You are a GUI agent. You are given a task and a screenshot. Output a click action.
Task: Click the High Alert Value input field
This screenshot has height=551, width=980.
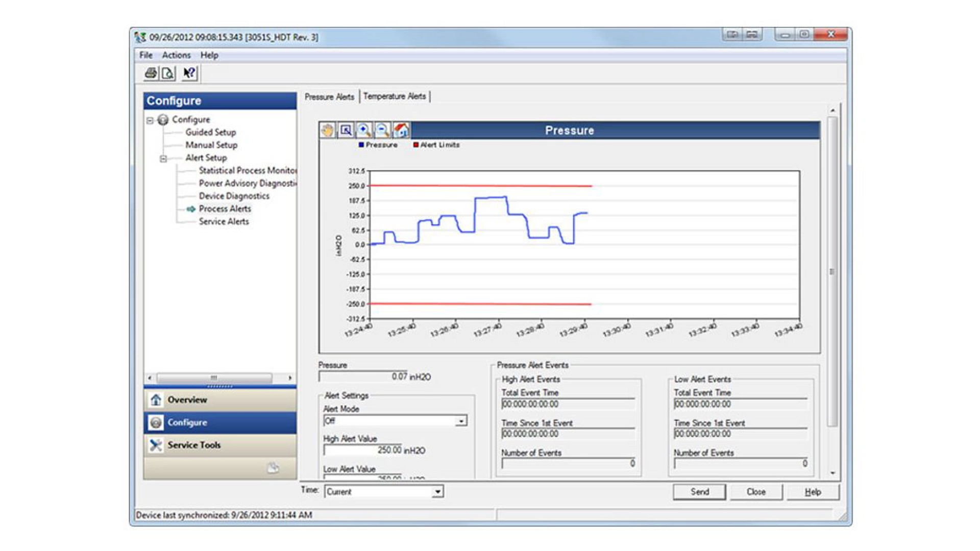(x=362, y=450)
